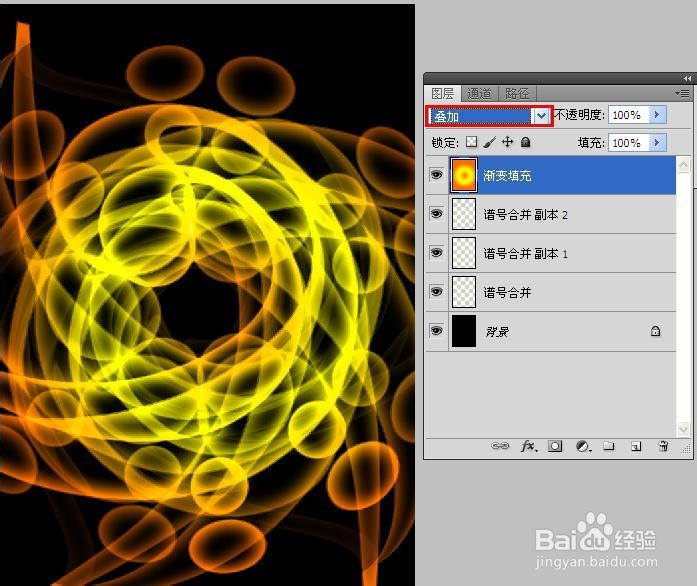Viewport: 697px width, 586px height.
Task: Create new fill or adjustment layer
Action: [583, 446]
